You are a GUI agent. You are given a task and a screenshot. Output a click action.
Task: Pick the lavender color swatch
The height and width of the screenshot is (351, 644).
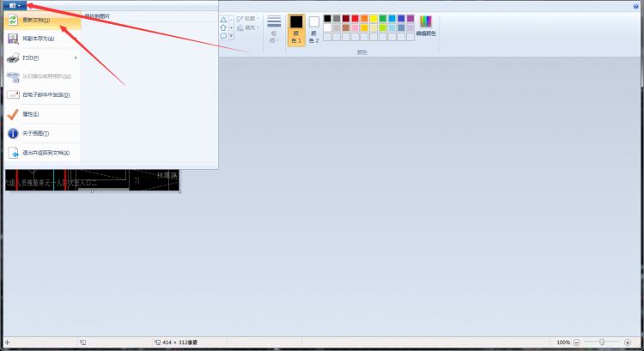[x=410, y=28]
